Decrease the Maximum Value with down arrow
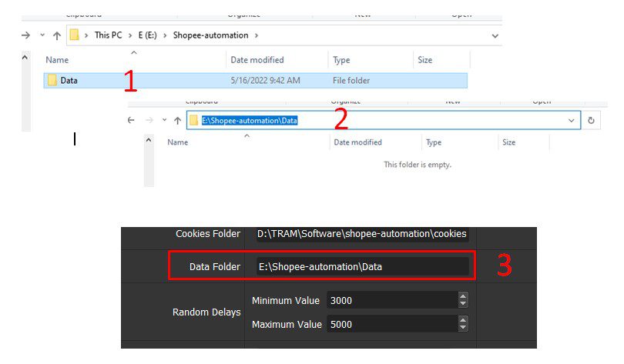 [x=463, y=329]
